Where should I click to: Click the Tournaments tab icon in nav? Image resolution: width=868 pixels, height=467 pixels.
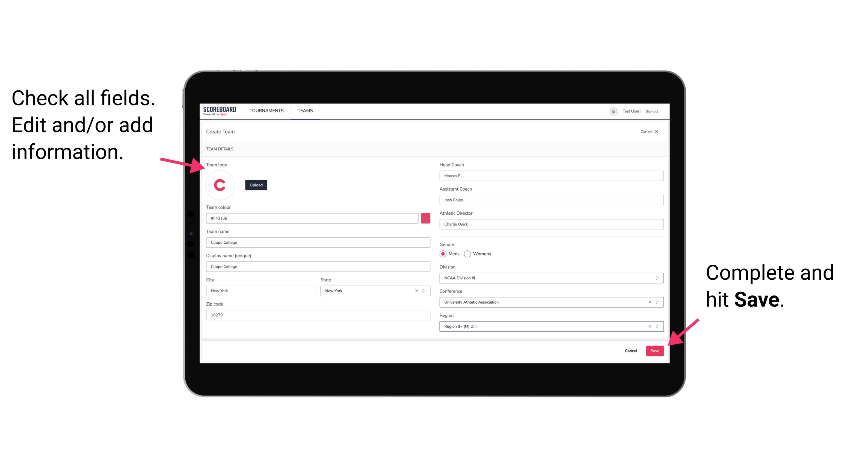tap(266, 111)
